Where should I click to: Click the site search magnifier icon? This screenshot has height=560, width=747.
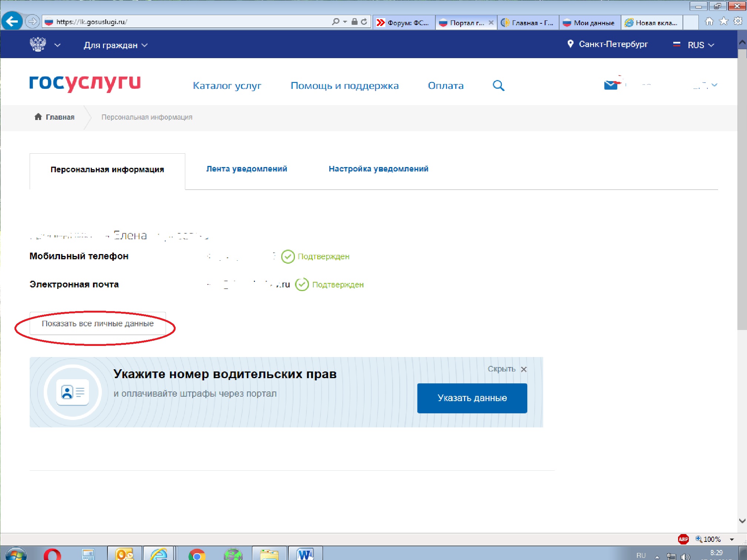pos(498,86)
